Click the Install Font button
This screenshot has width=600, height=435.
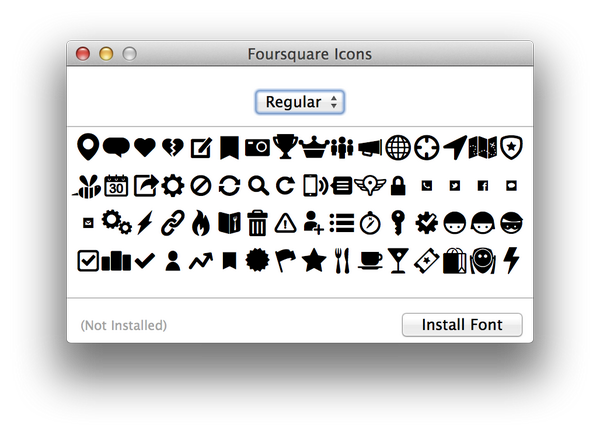pos(462,325)
